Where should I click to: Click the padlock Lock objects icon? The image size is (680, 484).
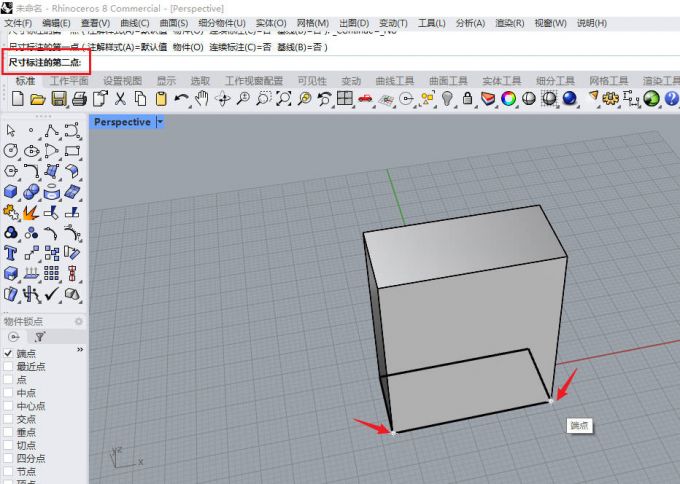click(x=467, y=98)
